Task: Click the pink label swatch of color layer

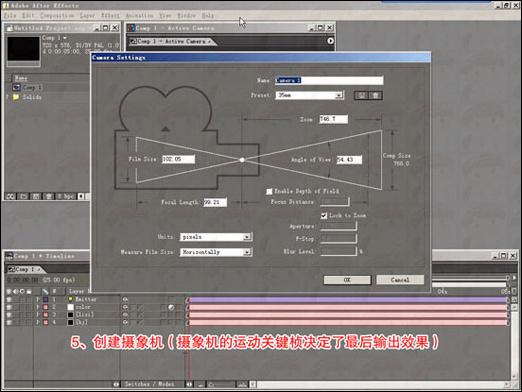Action: (46, 307)
